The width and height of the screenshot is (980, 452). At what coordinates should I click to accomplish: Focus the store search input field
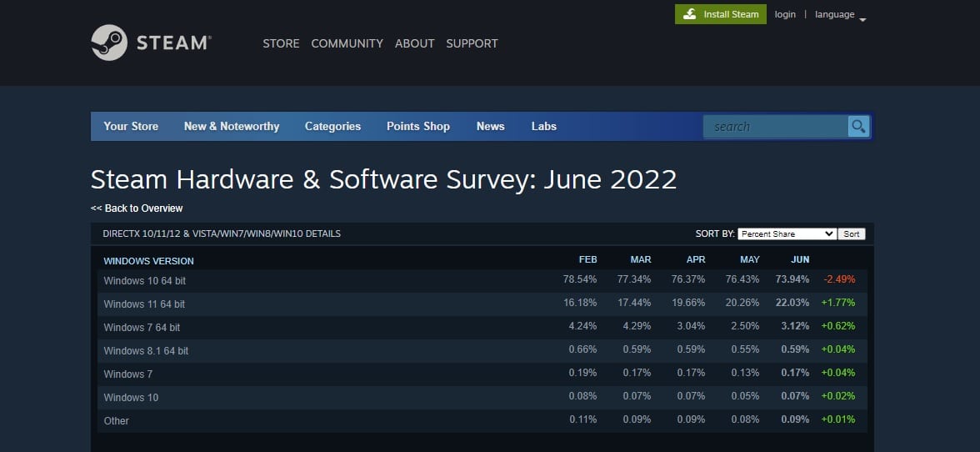776,126
